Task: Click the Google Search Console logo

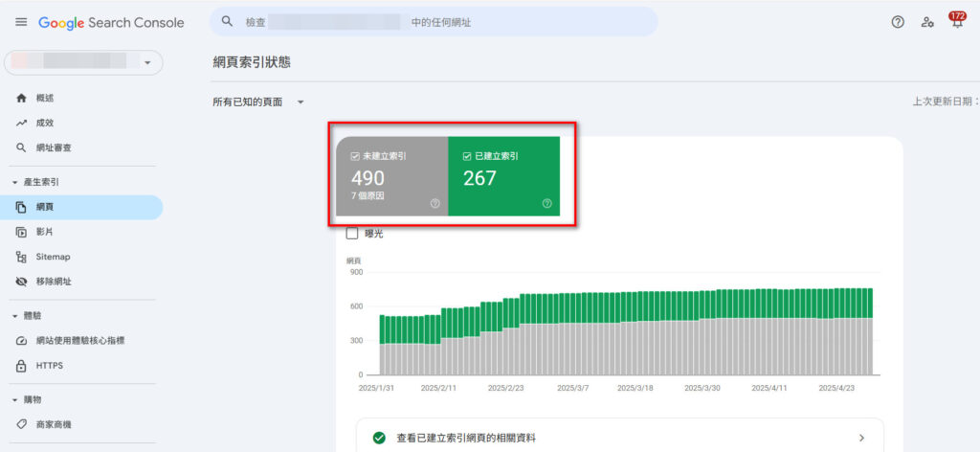Action: (x=111, y=23)
